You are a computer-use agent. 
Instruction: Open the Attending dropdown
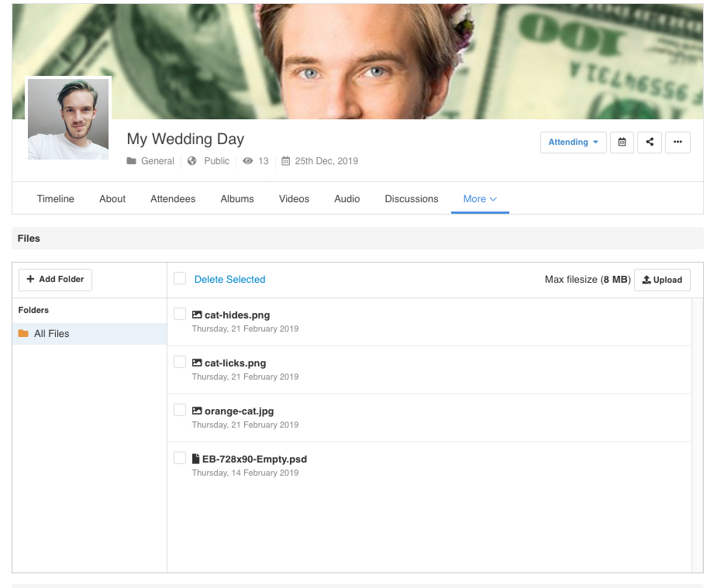pos(573,142)
